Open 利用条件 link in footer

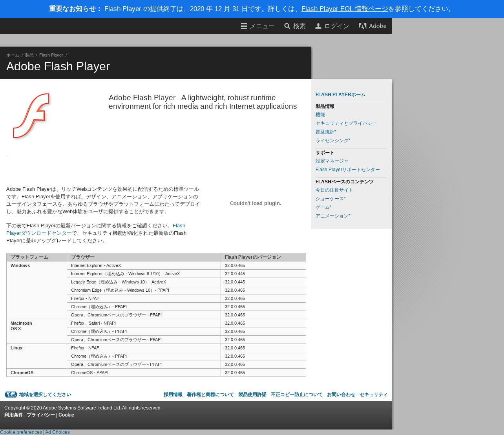coord(14,415)
